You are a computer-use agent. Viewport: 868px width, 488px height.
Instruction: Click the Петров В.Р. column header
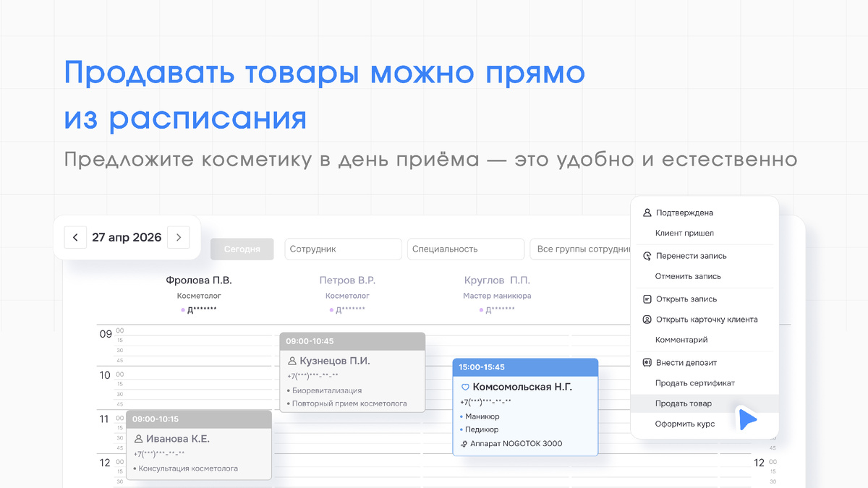(x=347, y=280)
